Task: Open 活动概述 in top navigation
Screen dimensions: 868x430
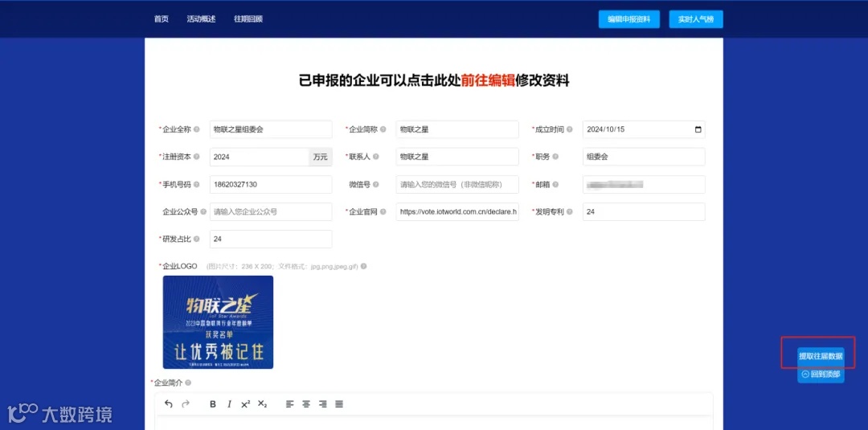Action: pyautogui.click(x=201, y=18)
